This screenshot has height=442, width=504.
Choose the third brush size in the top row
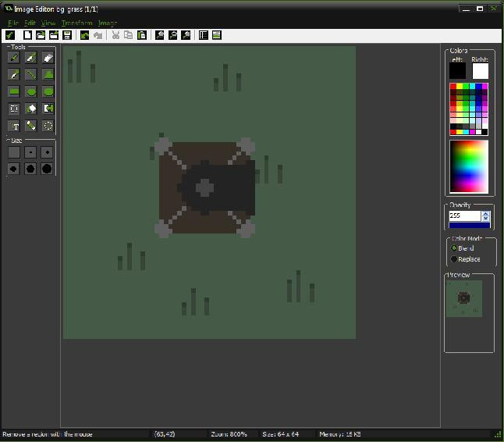pos(48,152)
